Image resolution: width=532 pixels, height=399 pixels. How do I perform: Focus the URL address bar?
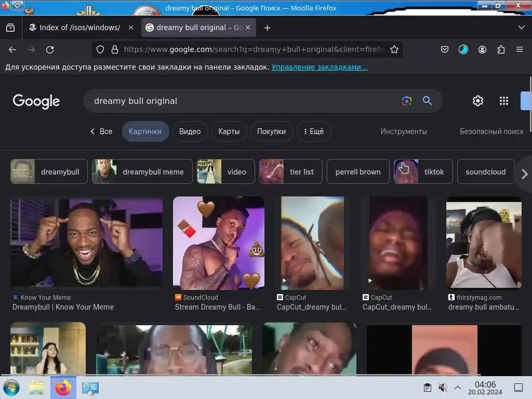click(254, 49)
